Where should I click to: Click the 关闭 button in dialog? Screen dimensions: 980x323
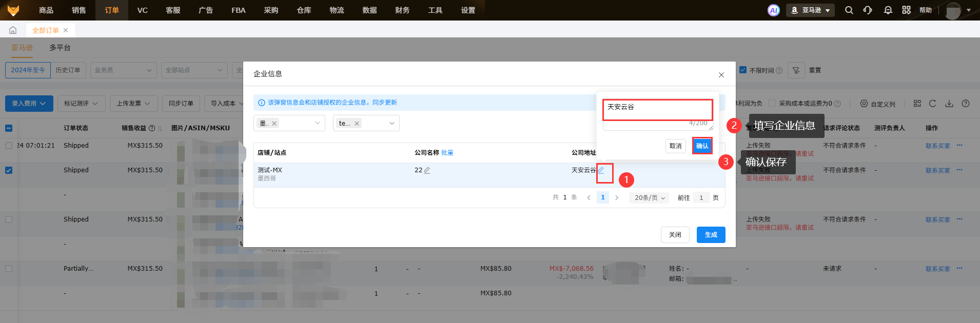[675, 235]
